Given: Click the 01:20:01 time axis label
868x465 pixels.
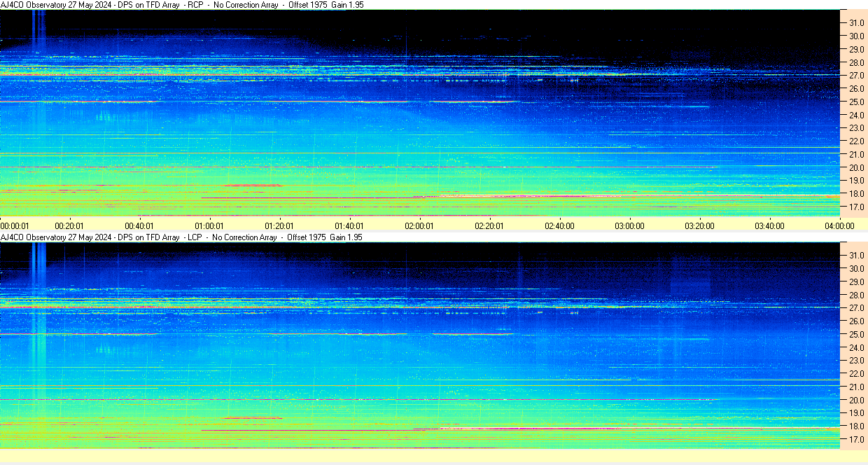Looking at the screenshot, I should click(279, 225).
